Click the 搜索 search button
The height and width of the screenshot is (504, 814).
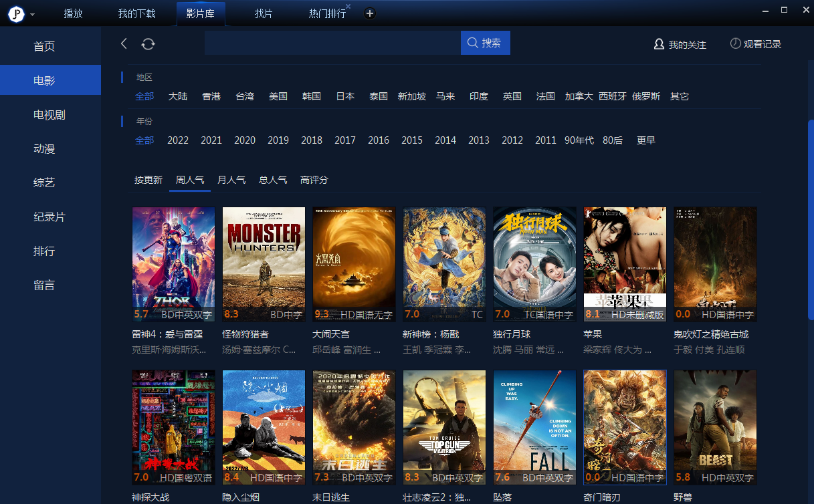click(486, 43)
